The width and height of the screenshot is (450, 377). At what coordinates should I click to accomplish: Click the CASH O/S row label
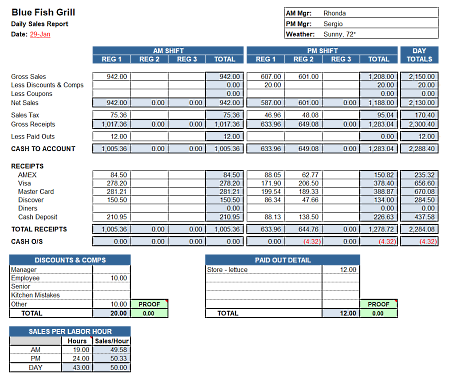click(x=27, y=242)
